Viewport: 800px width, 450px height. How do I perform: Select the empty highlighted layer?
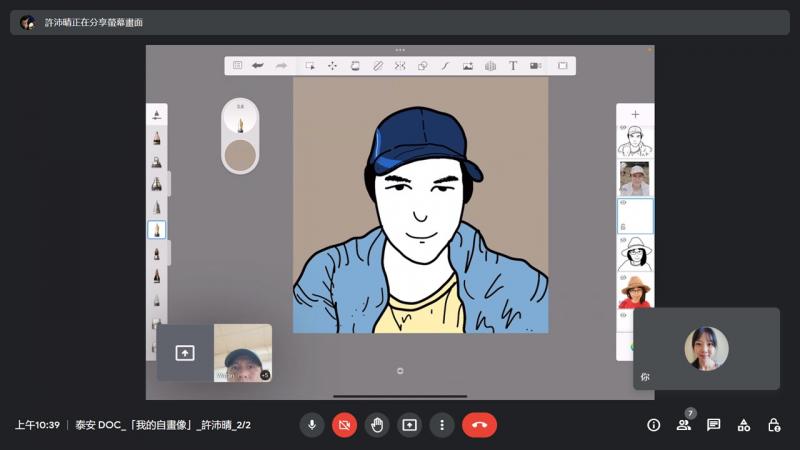tap(635, 216)
